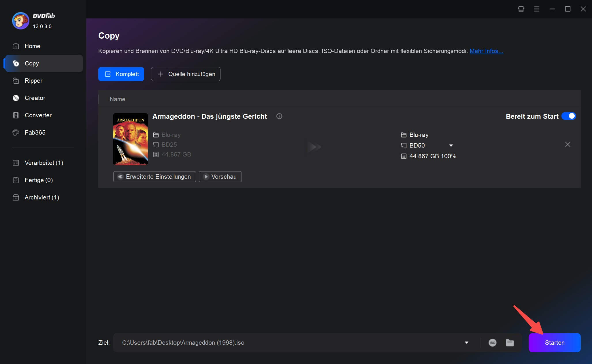Click the 44.867 GB 100% output size text
592x364 pixels.
(x=433, y=156)
